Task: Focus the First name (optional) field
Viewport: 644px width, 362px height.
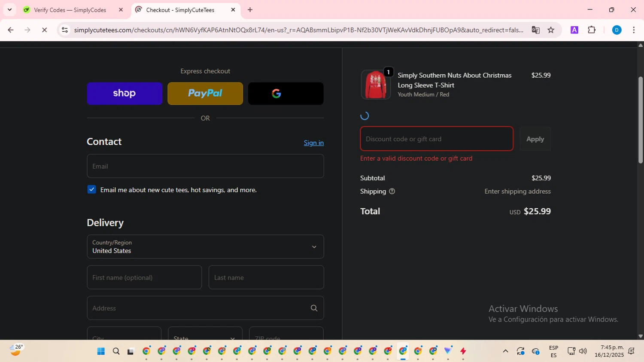Action: [x=144, y=277]
